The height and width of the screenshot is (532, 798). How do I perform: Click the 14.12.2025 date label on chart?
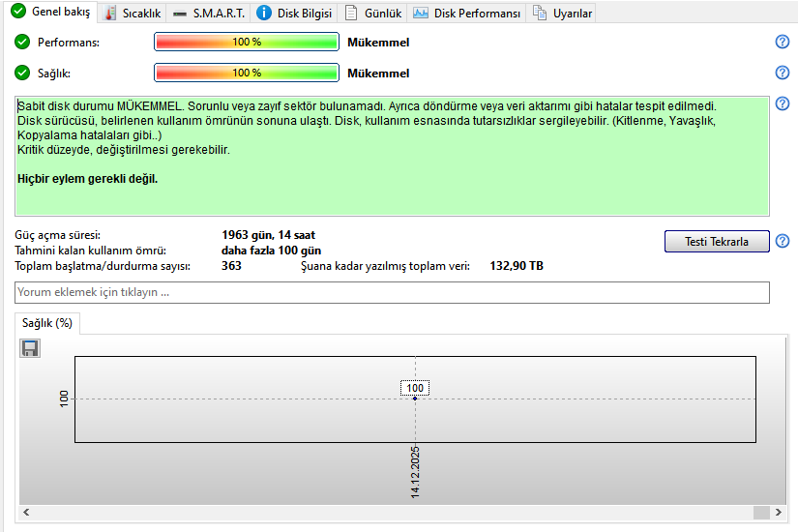coord(415,472)
